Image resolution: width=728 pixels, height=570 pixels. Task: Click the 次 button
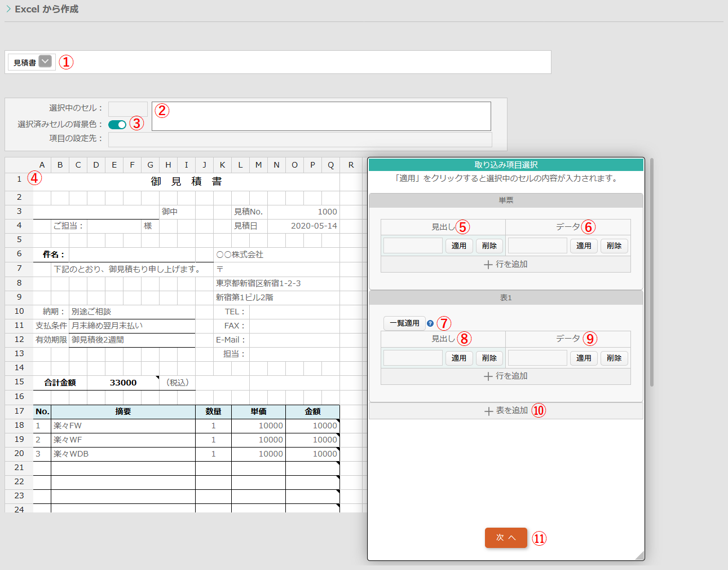point(506,538)
